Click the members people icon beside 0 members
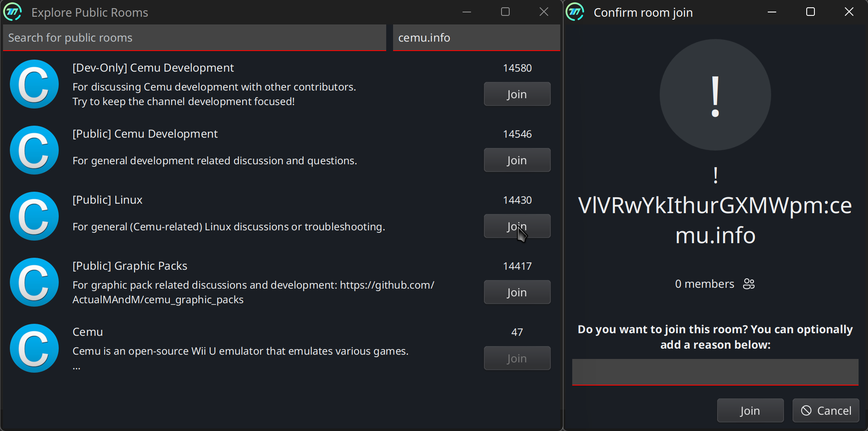 tap(749, 283)
